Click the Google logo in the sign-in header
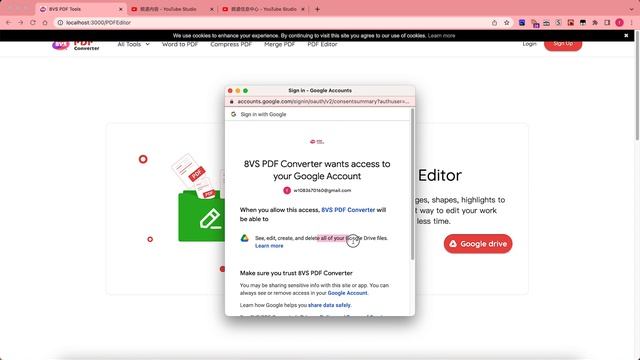Viewport: 640px width, 360px height. (233, 114)
